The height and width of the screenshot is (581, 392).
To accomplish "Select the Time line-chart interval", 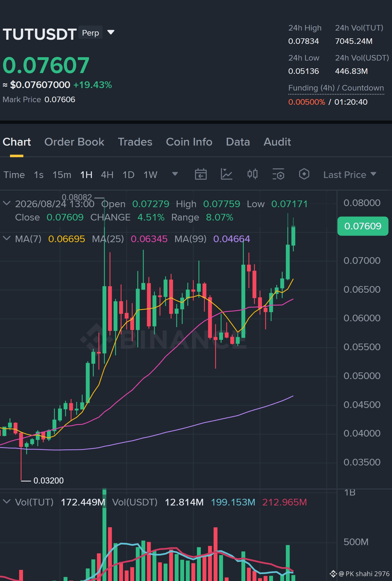I will pyautogui.click(x=14, y=175).
